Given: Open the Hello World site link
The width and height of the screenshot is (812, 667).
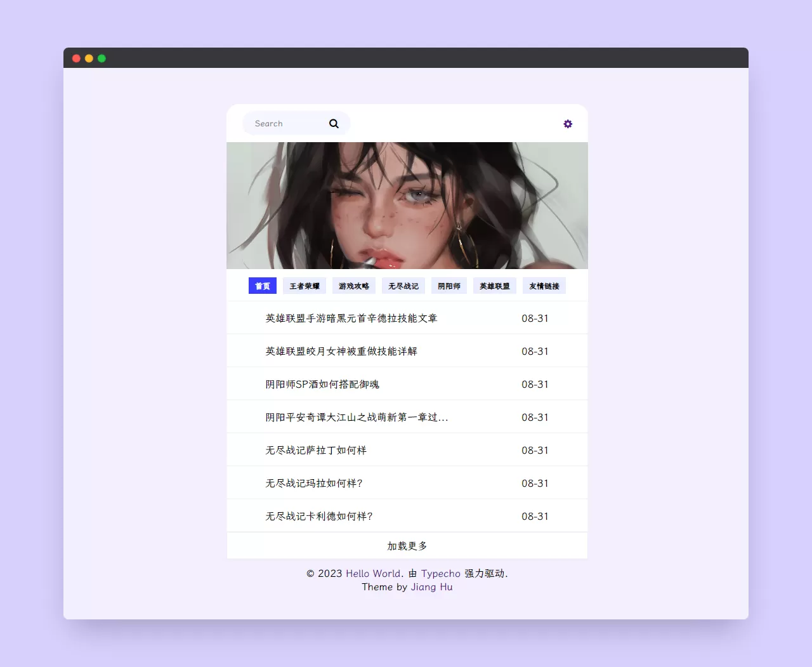Looking at the screenshot, I should (x=373, y=573).
